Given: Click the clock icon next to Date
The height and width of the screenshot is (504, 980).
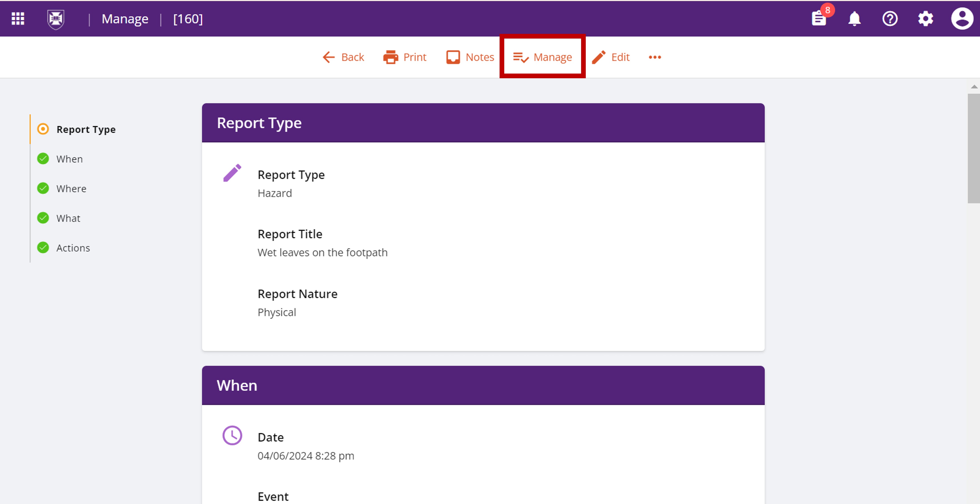Looking at the screenshot, I should pos(232,435).
